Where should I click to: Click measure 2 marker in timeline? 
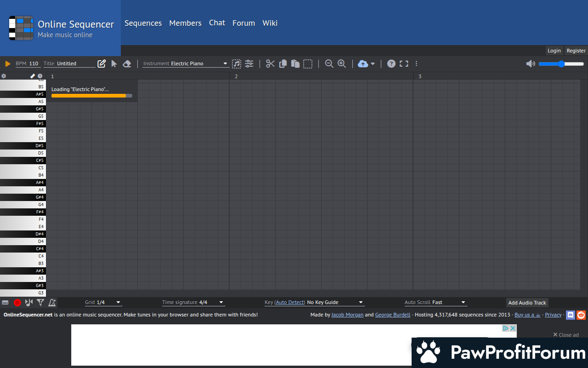[236, 76]
